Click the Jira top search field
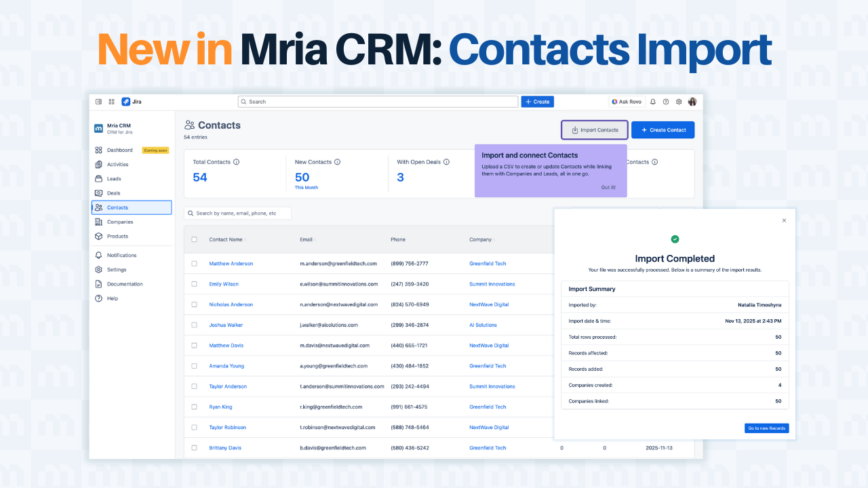The height and width of the screenshot is (488, 868). (378, 102)
